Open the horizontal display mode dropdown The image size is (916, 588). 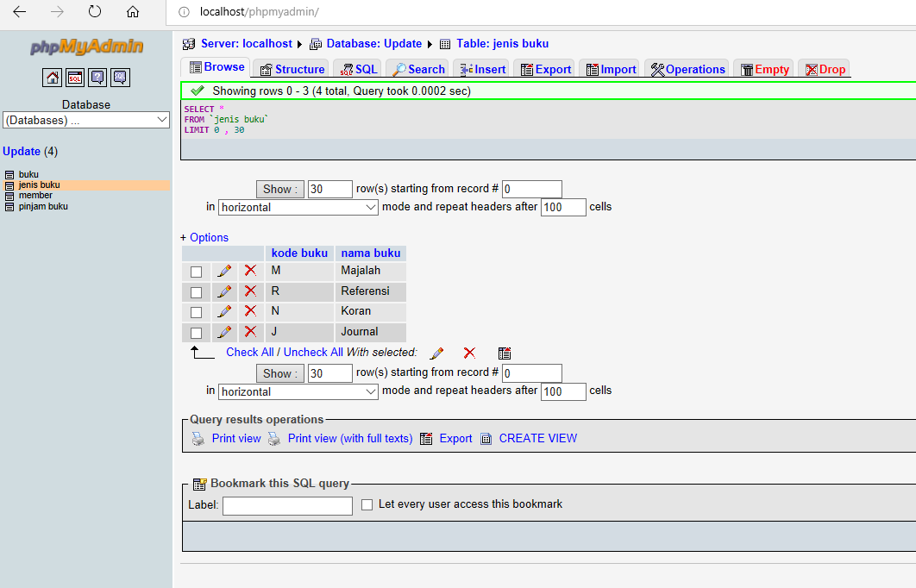point(298,207)
